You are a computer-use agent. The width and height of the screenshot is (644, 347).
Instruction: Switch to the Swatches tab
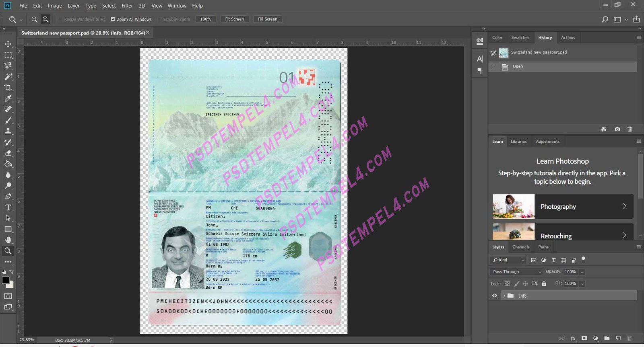point(520,37)
